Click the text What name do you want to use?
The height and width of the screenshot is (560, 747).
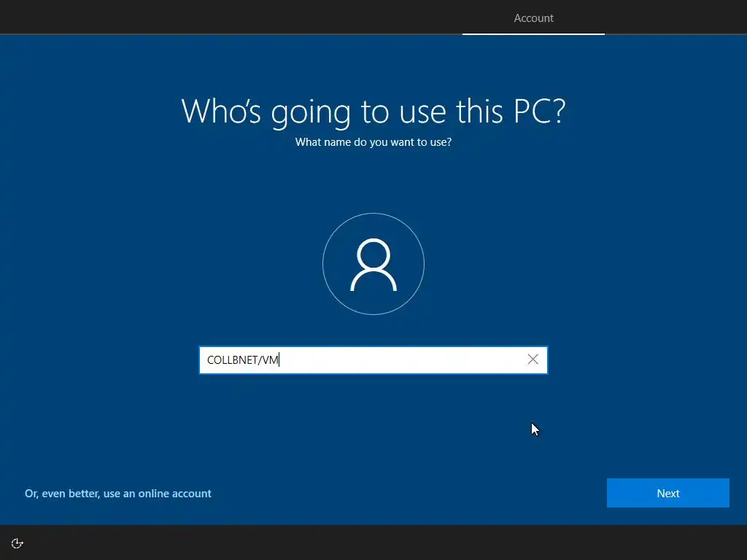pyautogui.click(x=373, y=142)
